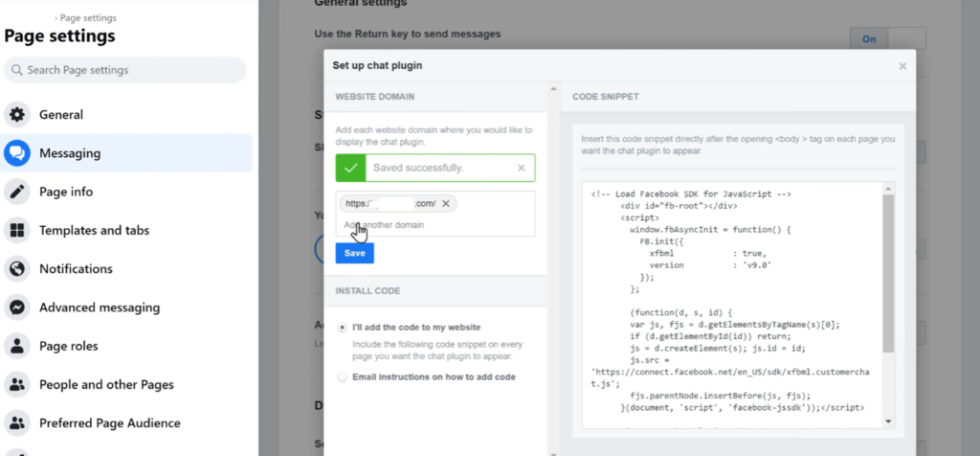Click the code snippet scrollbar thumb

point(888,273)
